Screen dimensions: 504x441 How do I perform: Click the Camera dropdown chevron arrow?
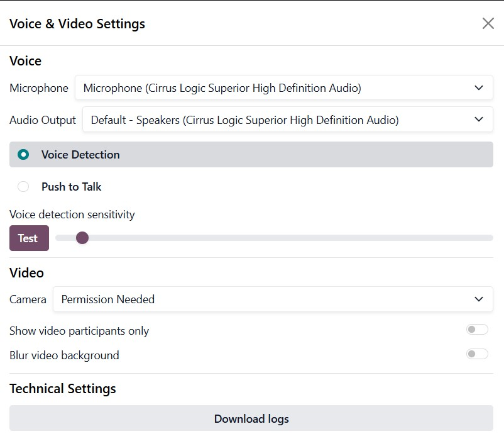[x=479, y=299]
